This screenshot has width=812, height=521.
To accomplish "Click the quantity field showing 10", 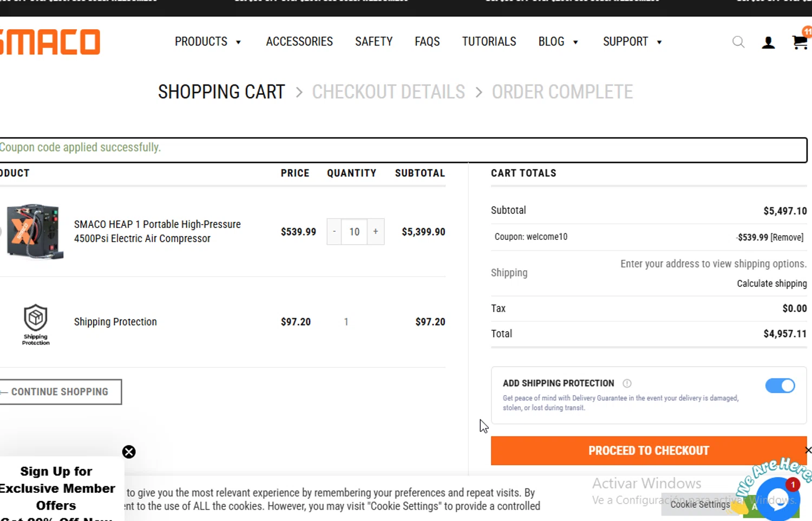I will (x=354, y=232).
